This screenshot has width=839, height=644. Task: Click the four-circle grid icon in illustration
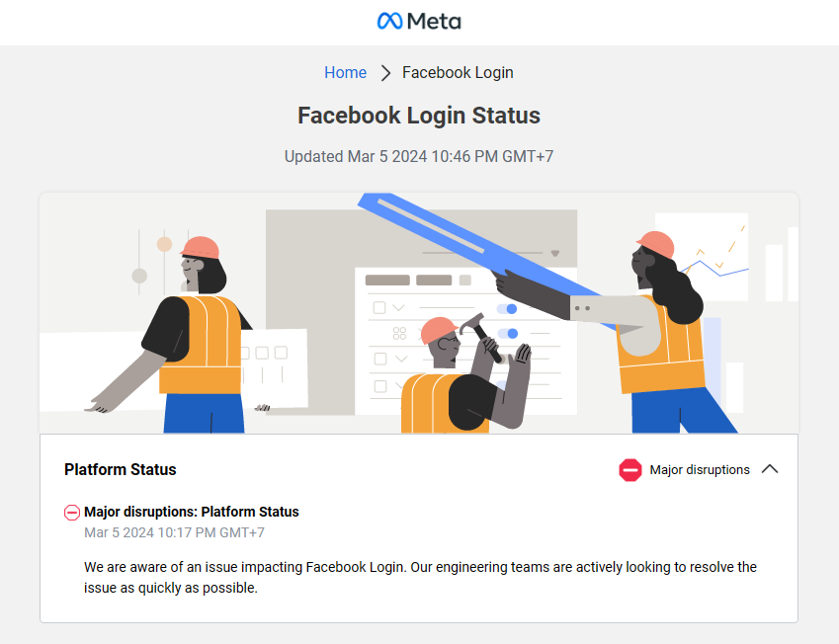399,333
